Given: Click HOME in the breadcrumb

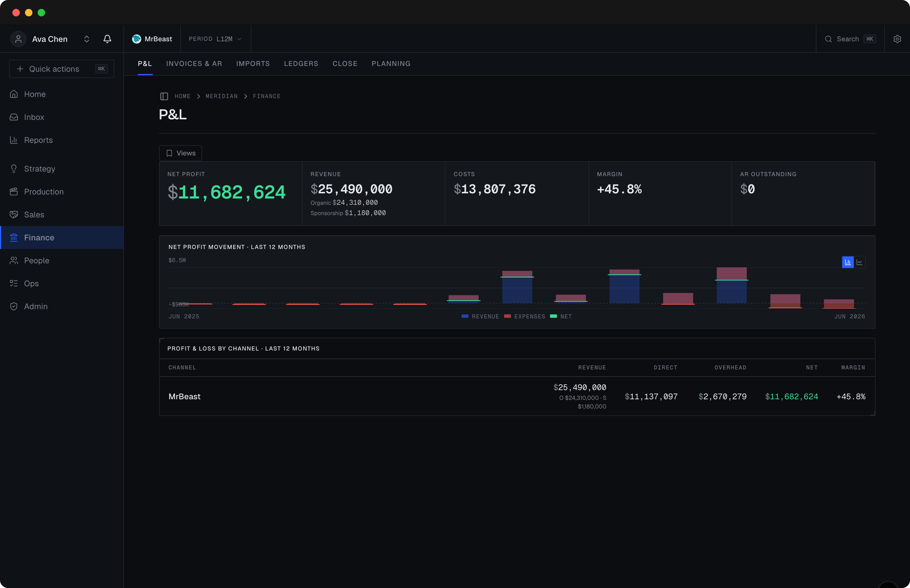Looking at the screenshot, I should [x=183, y=96].
